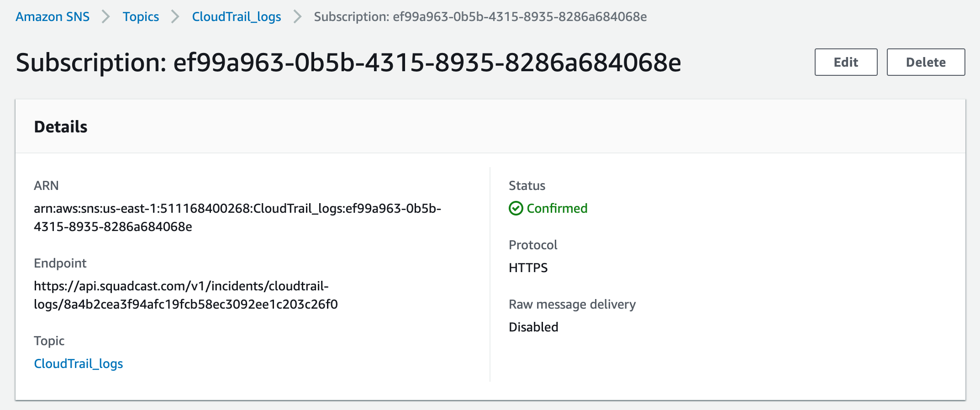Open the CloudTrail_logs topic link under Topic
Screen dimensions: 980x410
pos(79,364)
